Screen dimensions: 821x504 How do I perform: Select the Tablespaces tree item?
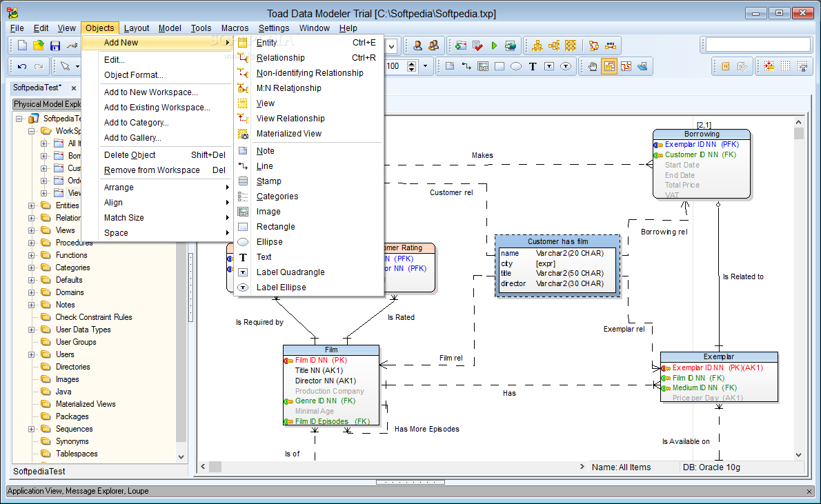[x=77, y=454]
